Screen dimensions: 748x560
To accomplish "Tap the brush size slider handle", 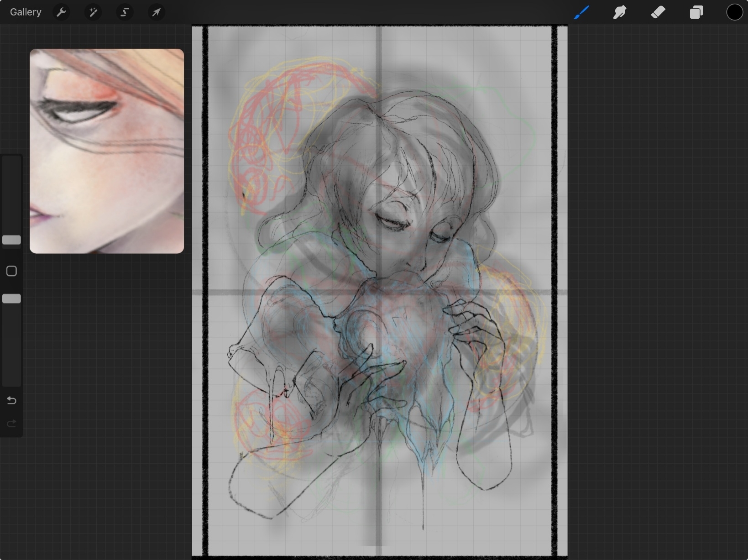I will [x=11, y=240].
